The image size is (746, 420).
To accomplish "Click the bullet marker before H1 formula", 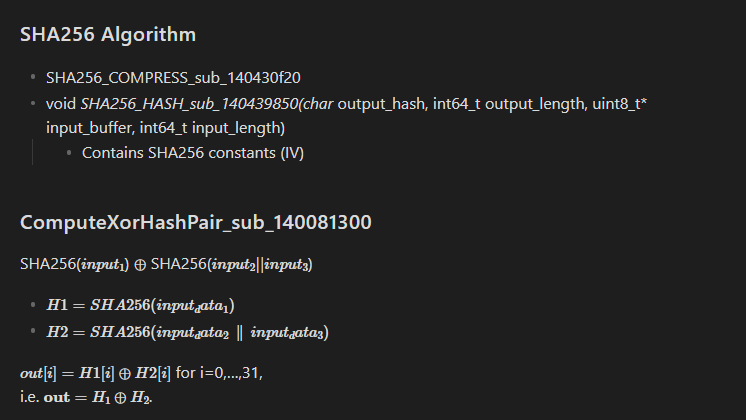I will coord(33,304).
